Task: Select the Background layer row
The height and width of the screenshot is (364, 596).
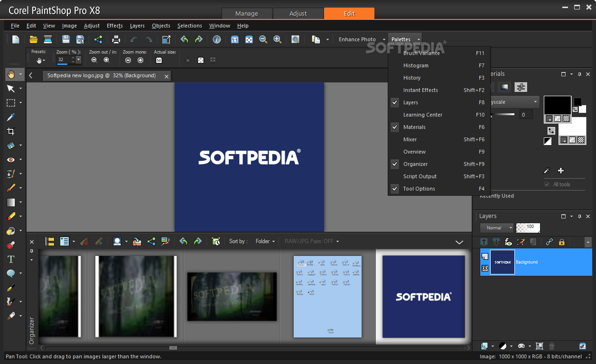Action: (x=536, y=262)
